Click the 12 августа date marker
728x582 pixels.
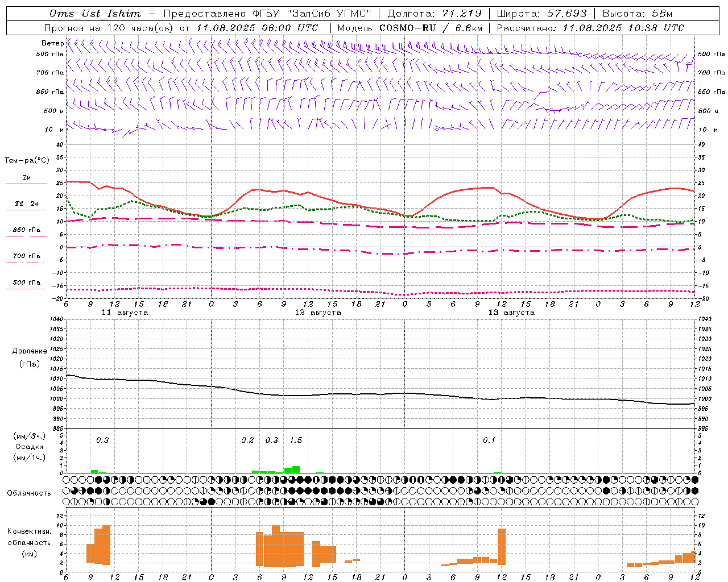coord(317,313)
